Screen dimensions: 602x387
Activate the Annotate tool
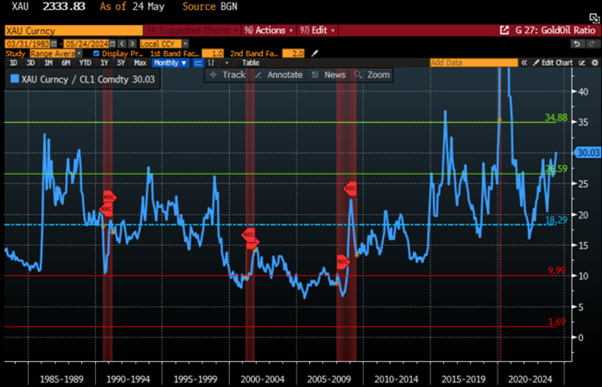tap(279, 75)
